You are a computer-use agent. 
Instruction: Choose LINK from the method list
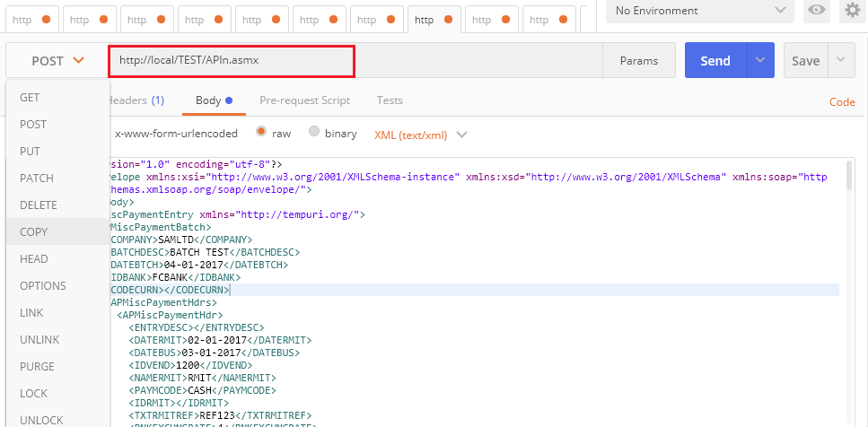(x=58, y=312)
